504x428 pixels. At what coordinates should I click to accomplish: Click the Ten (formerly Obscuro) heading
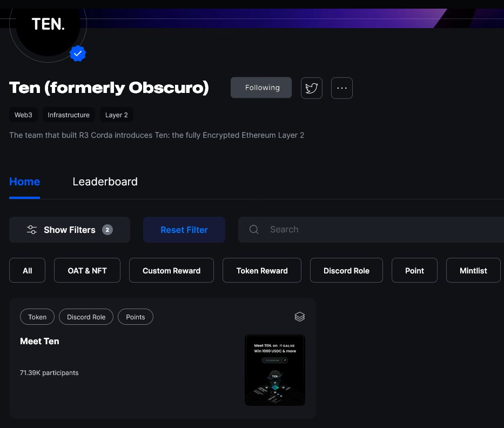coord(109,88)
